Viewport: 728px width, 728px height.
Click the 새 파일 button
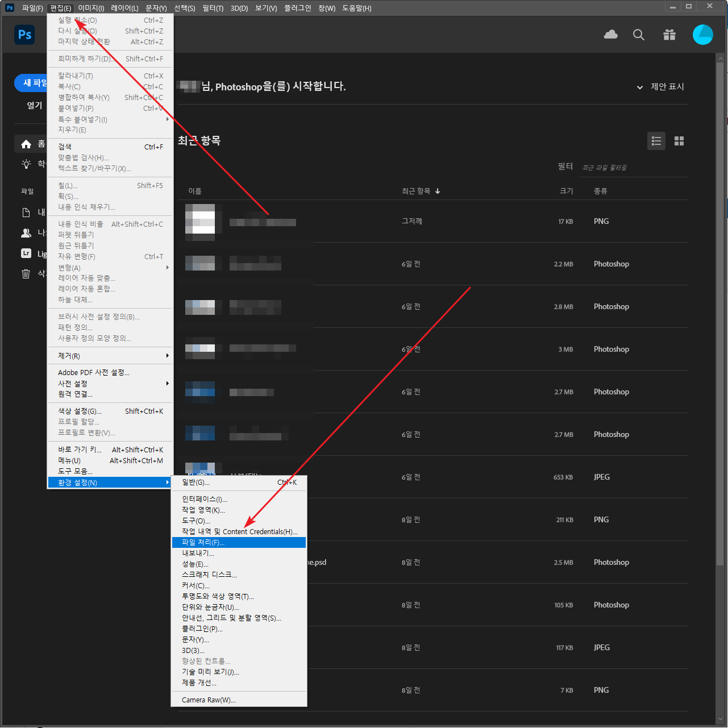click(31, 83)
